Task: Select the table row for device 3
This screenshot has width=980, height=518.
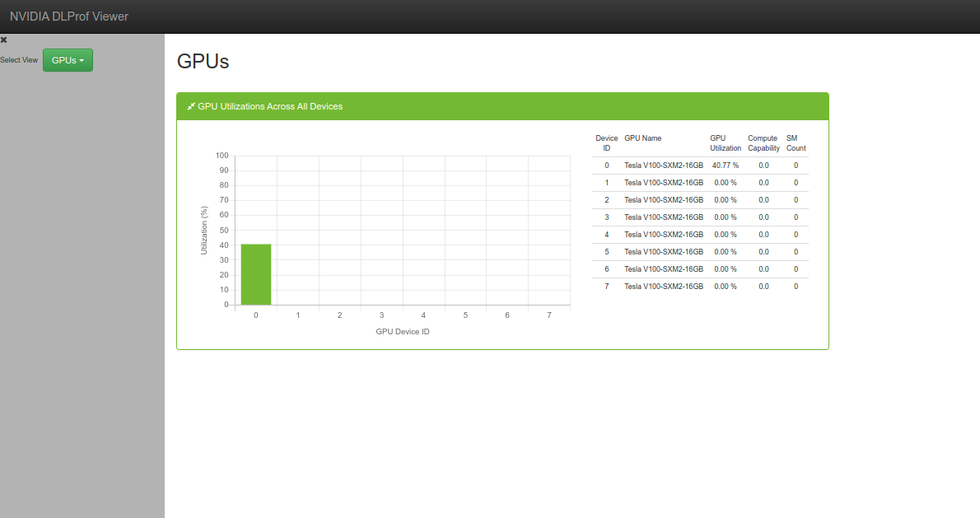Action: pos(700,217)
